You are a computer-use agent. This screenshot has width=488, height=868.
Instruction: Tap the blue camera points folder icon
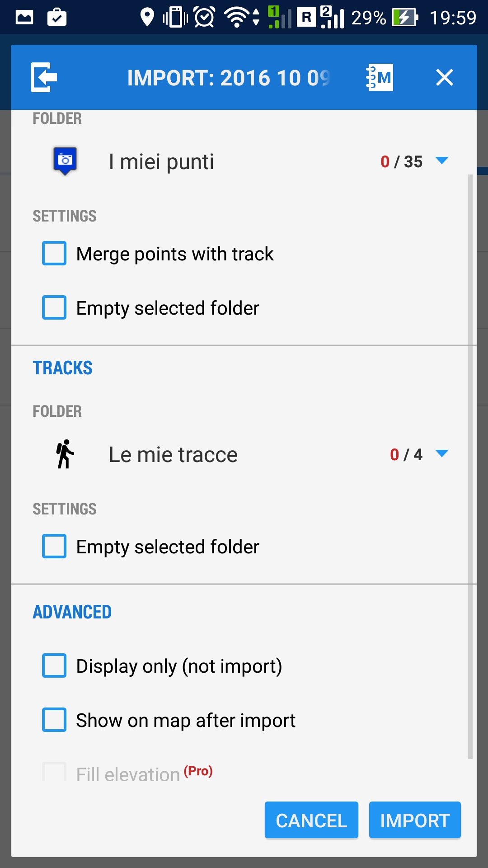point(65,160)
